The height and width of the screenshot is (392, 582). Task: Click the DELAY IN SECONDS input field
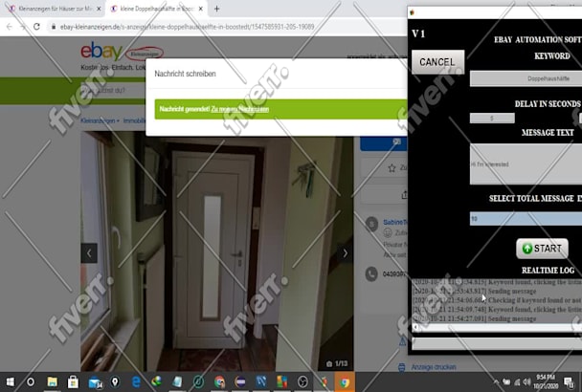[x=492, y=119]
